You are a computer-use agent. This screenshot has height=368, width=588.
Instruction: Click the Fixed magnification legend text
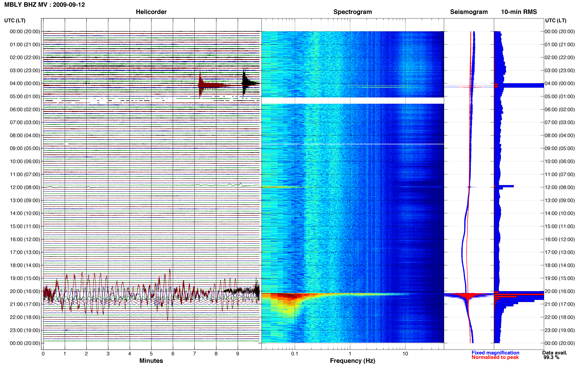[x=495, y=353]
